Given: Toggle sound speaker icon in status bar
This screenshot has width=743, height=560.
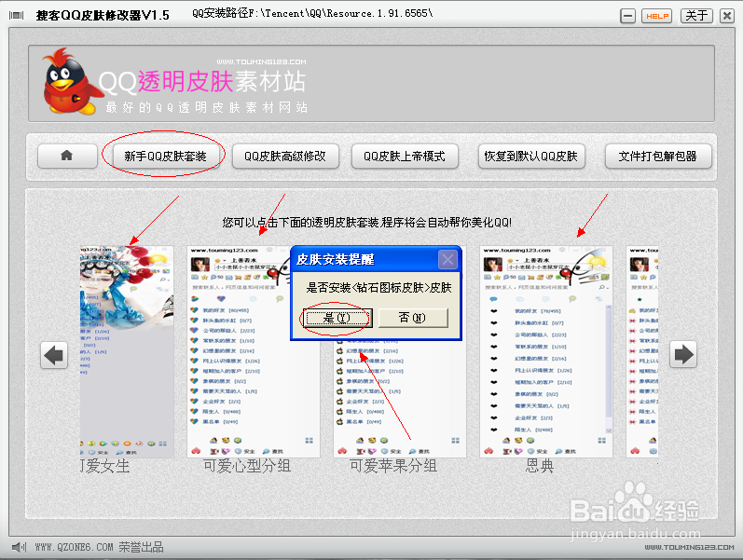Looking at the screenshot, I should [x=19, y=548].
